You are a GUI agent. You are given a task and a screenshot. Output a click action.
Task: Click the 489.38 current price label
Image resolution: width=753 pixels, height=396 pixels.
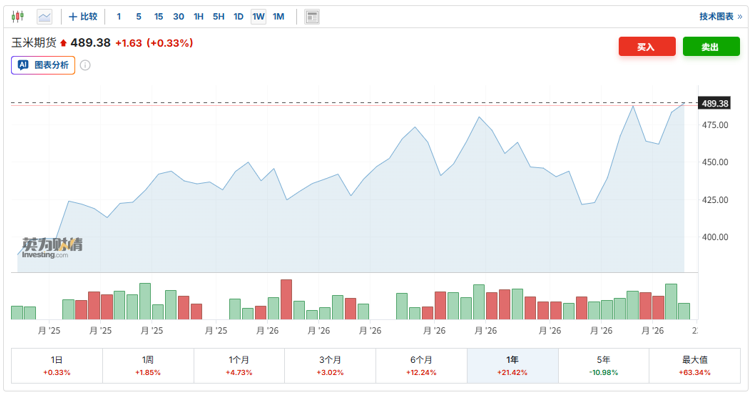pyautogui.click(x=90, y=43)
